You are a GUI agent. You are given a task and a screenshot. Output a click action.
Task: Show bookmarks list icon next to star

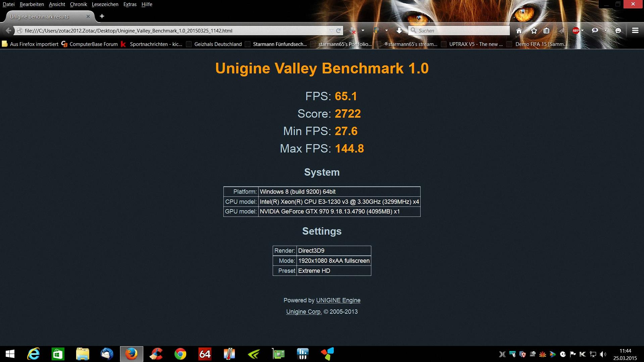546,31
